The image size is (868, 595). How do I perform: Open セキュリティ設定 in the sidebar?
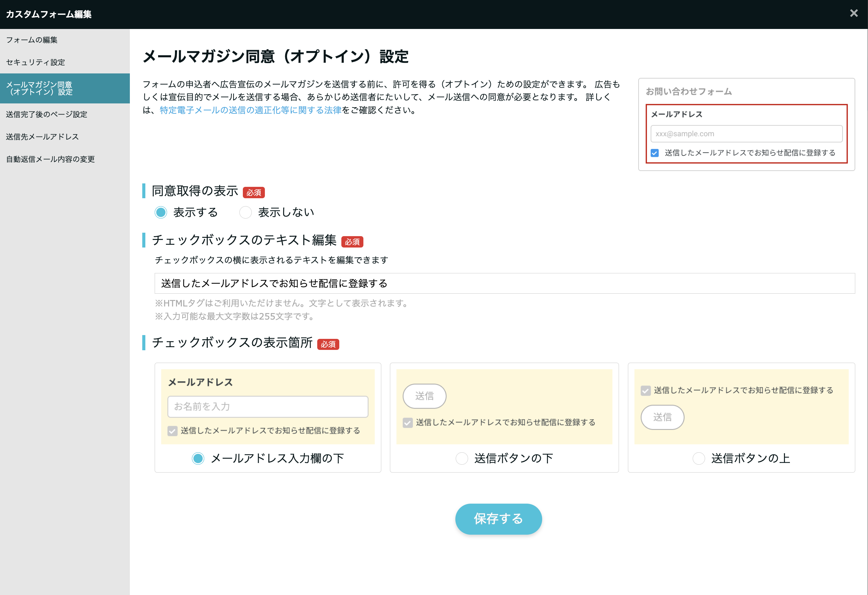tap(65, 62)
